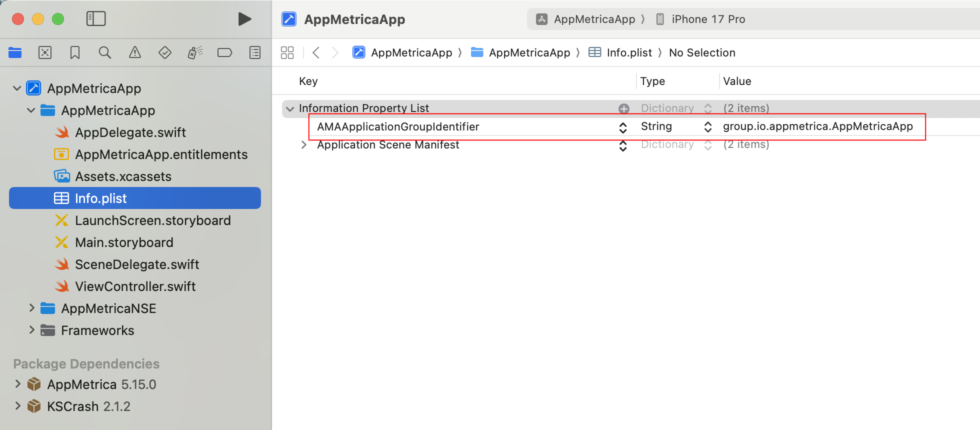Viewport: 980px width, 430px height.
Task: Run the app with the Play button
Action: tap(244, 19)
